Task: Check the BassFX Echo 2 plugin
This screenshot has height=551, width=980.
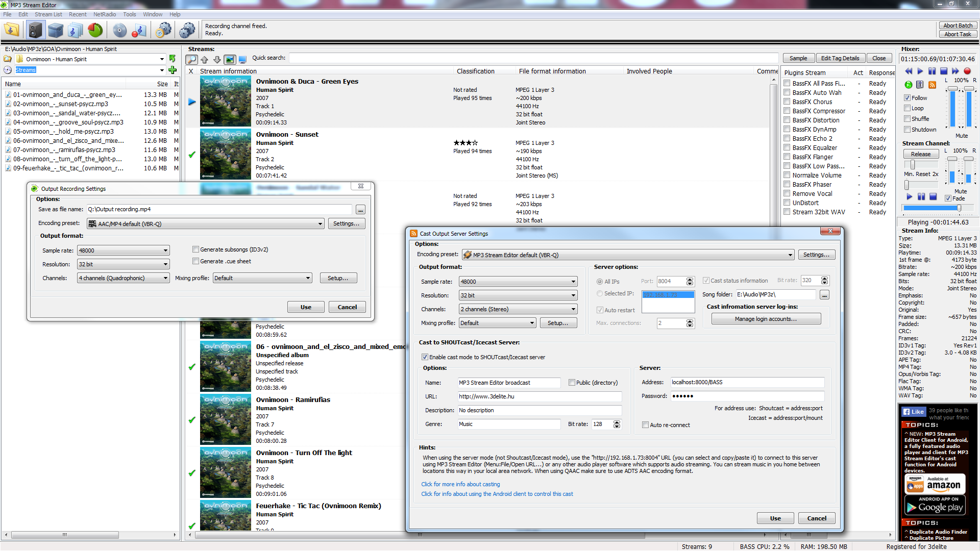Action: (x=788, y=138)
